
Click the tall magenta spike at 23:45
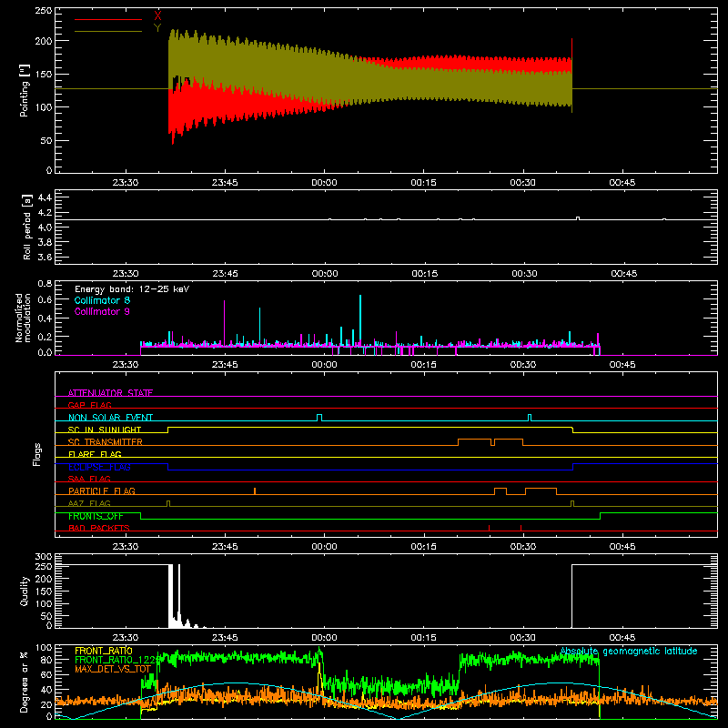click(x=224, y=323)
